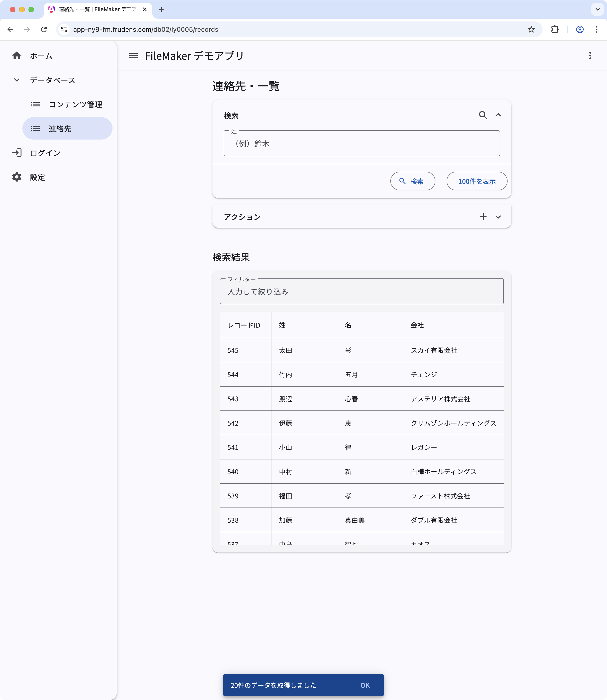Click the list icon beside 連絡先
Viewport: 607px width, 700px height.
point(35,129)
